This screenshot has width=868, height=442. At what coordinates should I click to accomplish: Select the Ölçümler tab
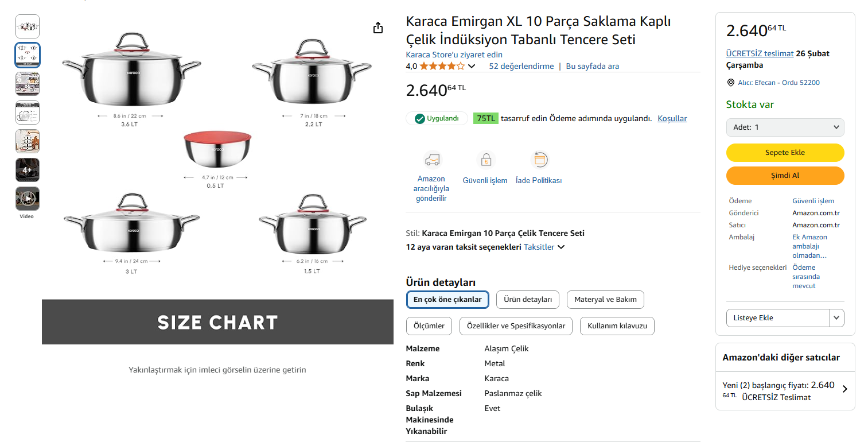tap(429, 326)
